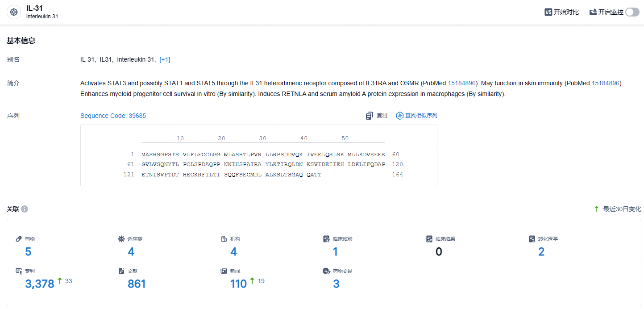Open the 110 news count
The width and height of the screenshot is (644, 309).
click(238, 284)
